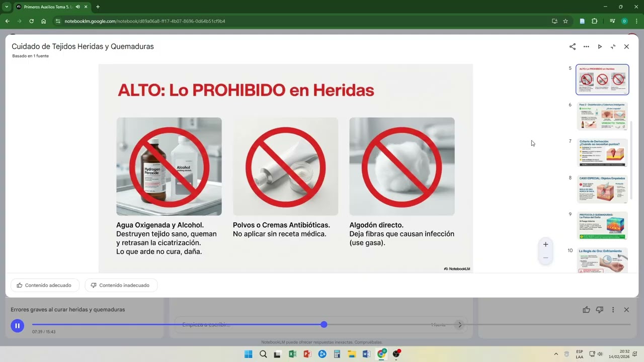The height and width of the screenshot is (362, 644).
Task: Open slide 8 thumbnail Objetos Empalados
Action: [602, 189]
